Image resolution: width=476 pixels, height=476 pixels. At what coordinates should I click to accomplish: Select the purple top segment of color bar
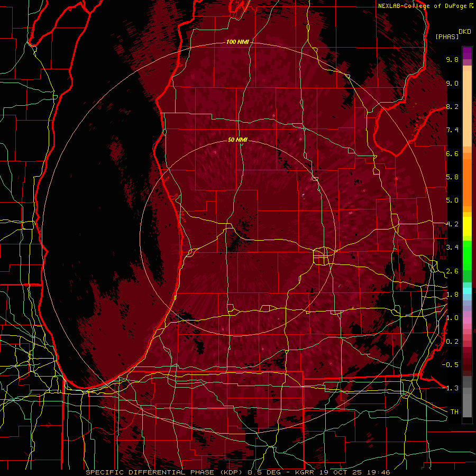coord(467,53)
